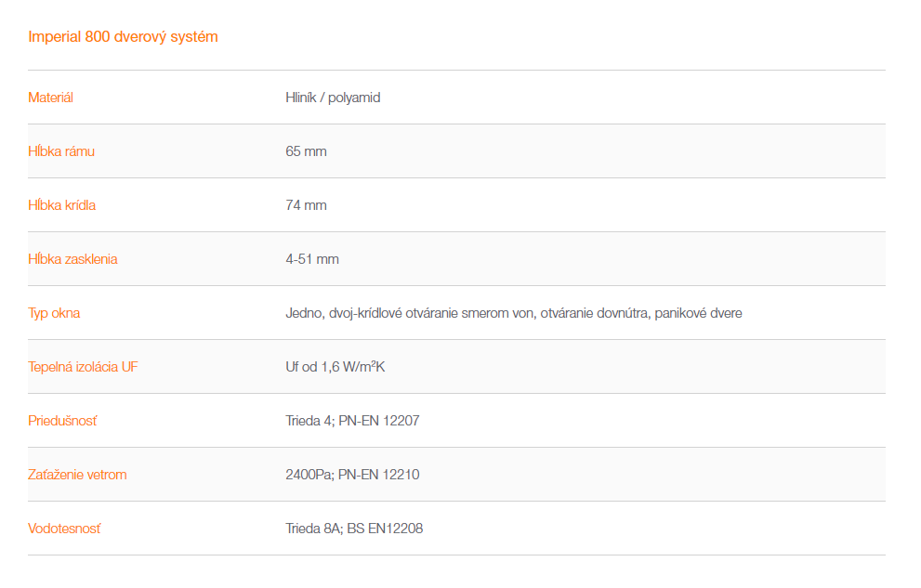Click the 74 mm value
Viewport: 921px width, 588px height.
pos(306,205)
